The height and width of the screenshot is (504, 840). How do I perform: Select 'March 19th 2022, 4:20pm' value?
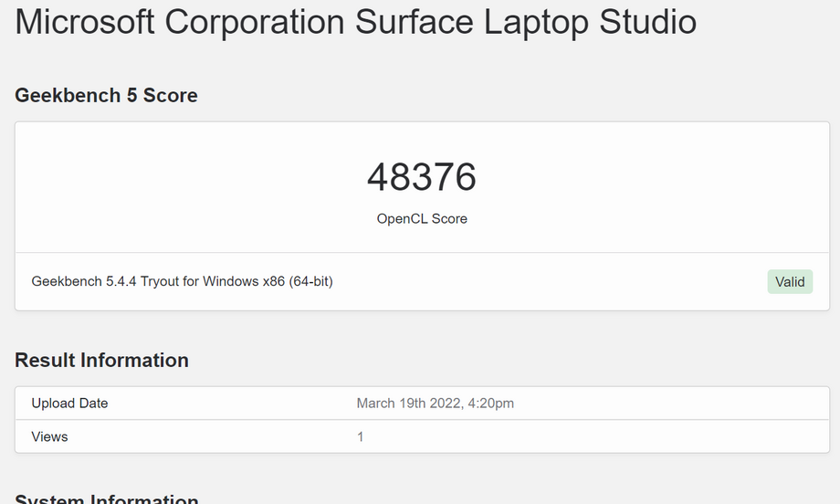[x=435, y=404]
